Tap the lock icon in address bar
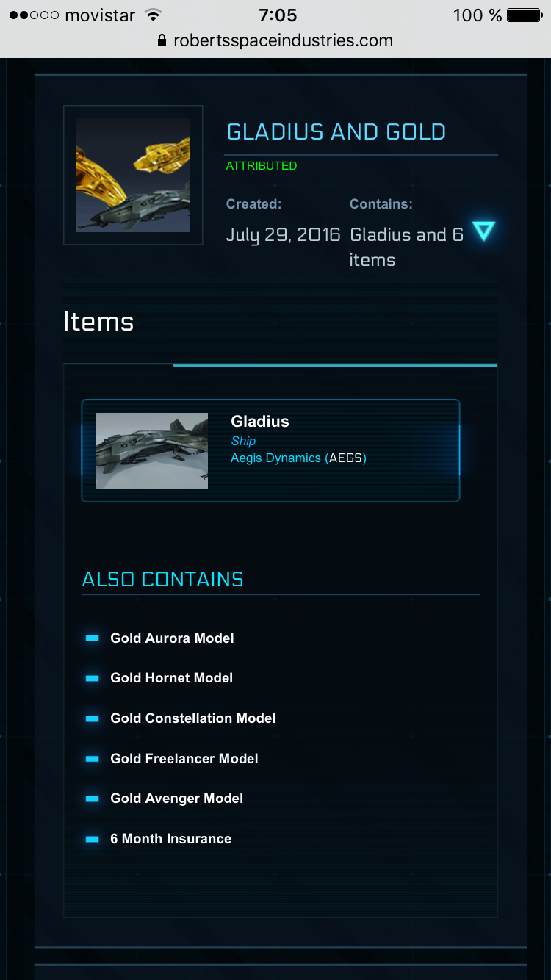This screenshot has width=551, height=980. pos(162,41)
